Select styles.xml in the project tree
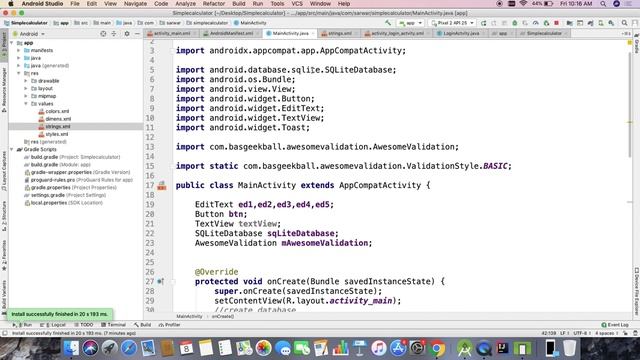 coord(53,134)
